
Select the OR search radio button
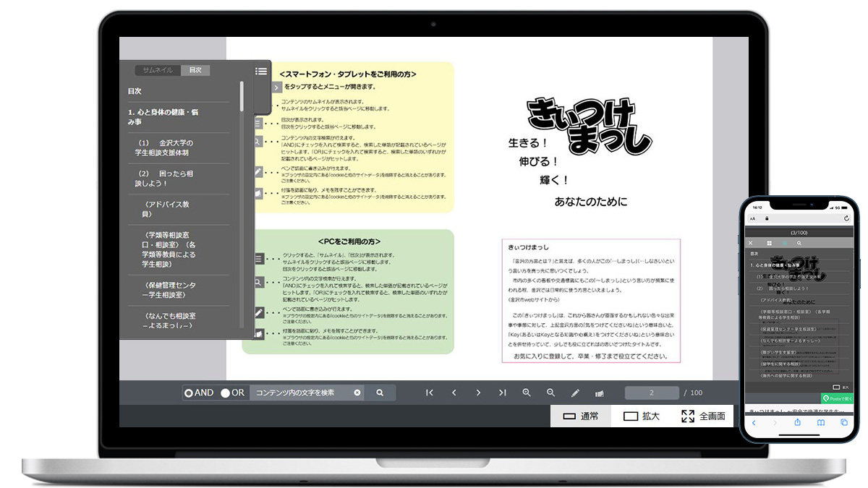(225, 393)
